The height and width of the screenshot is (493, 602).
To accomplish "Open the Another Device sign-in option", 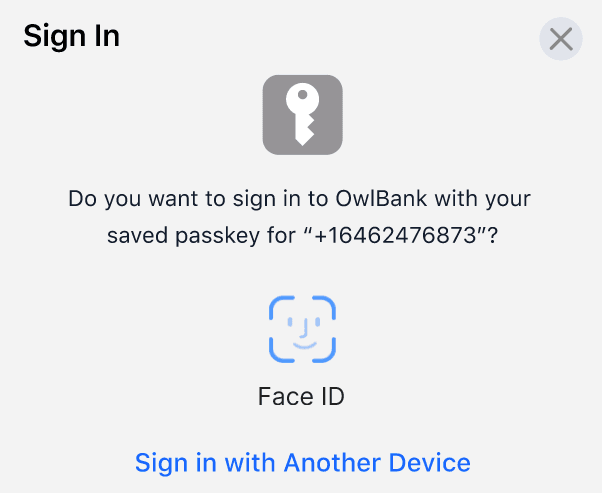I will [302, 462].
